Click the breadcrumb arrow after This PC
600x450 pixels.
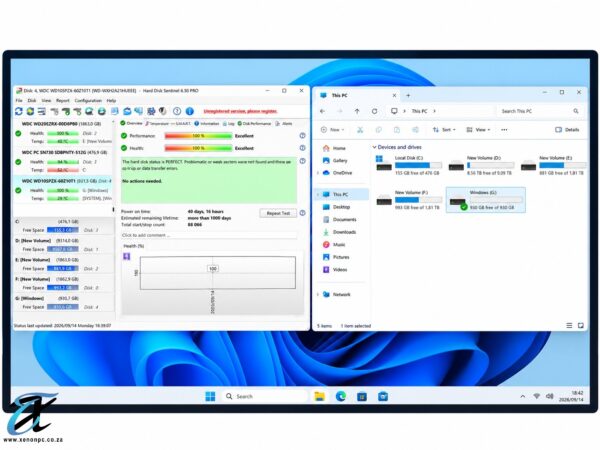(434, 111)
